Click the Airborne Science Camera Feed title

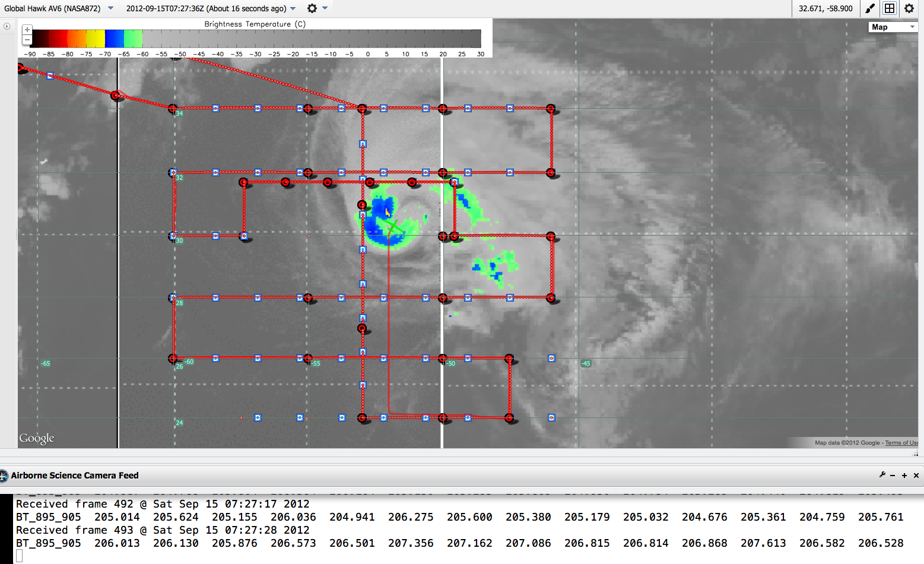point(75,476)
